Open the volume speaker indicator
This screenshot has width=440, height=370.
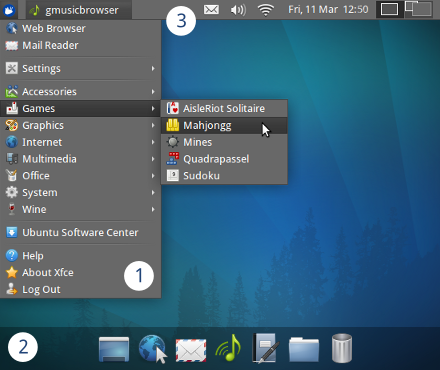(x=238, y=10)
